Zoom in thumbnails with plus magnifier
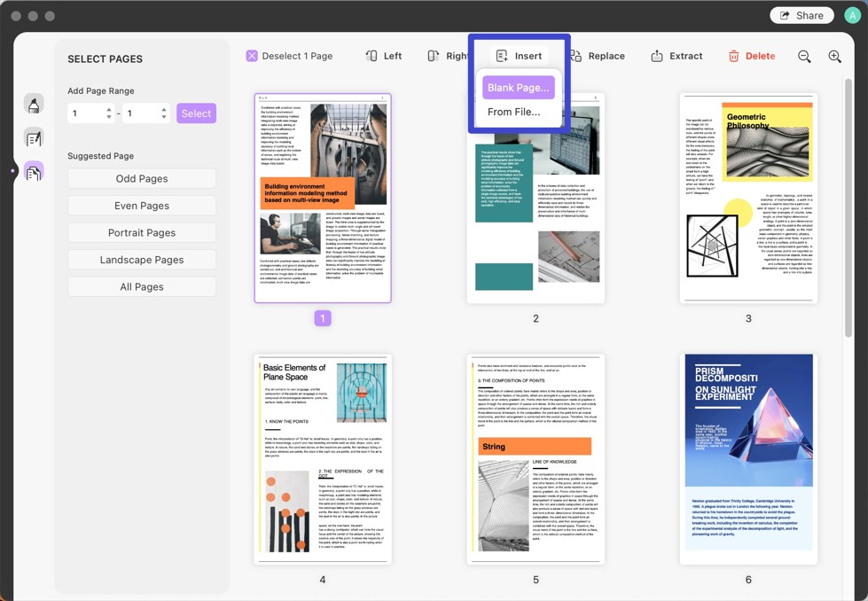 [835, 56]
